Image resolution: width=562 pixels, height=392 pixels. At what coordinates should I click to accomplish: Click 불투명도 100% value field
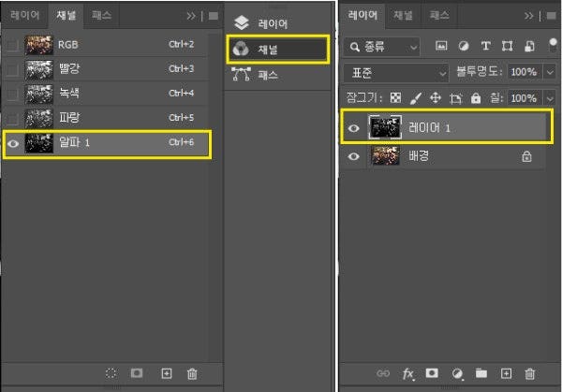coord(524,72)
